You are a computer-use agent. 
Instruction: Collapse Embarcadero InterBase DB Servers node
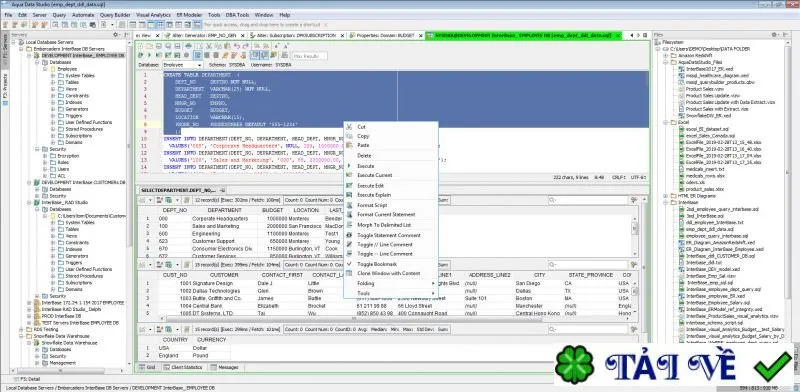pyautogui.click(x=21, y=49)
